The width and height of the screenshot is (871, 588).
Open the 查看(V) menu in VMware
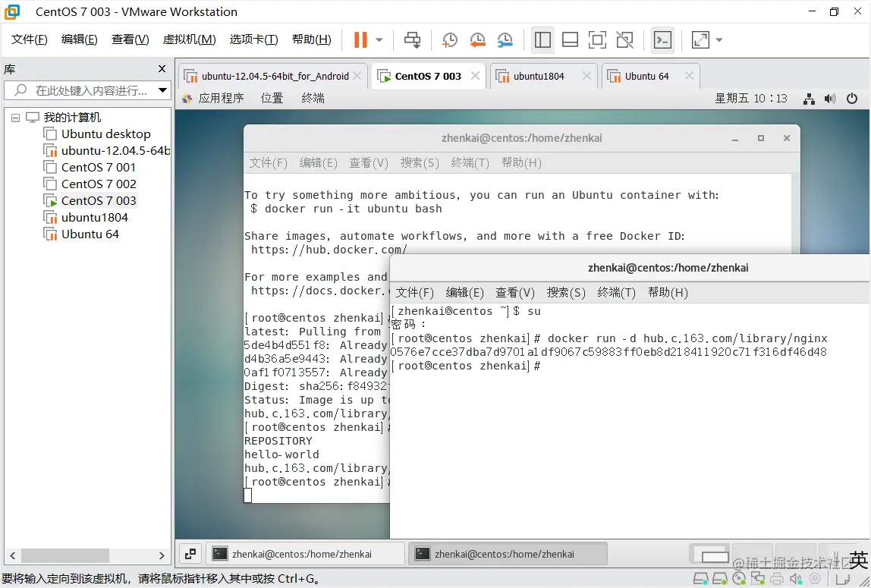click(x=130, y=39)
